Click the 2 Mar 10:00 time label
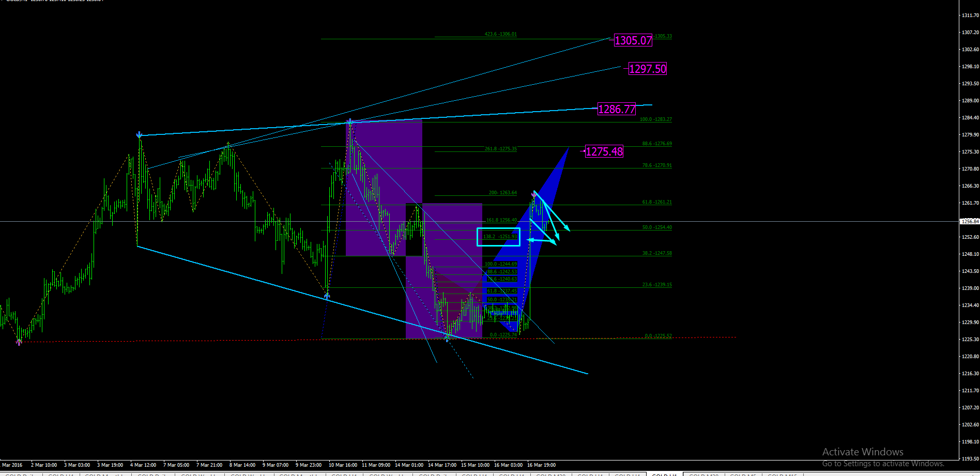 point(44,465)
